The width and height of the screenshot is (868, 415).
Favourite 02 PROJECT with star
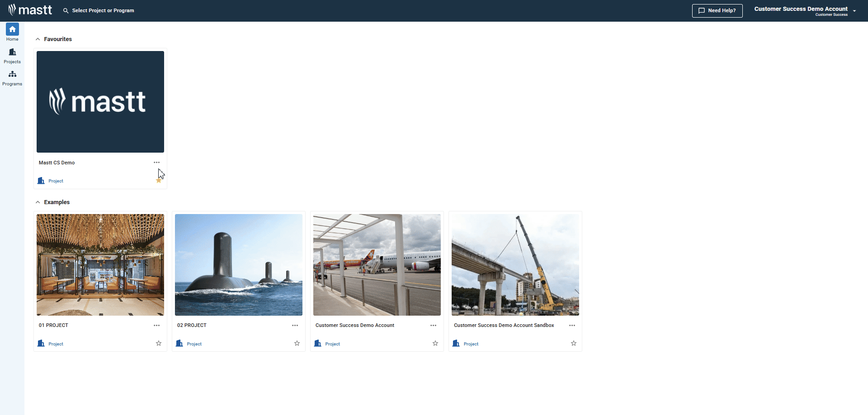point(297,344)
